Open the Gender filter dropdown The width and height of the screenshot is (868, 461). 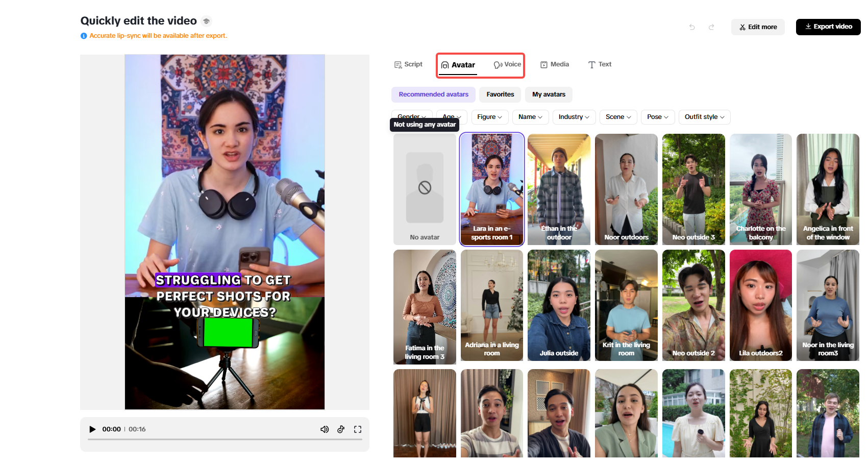(411, 117)
